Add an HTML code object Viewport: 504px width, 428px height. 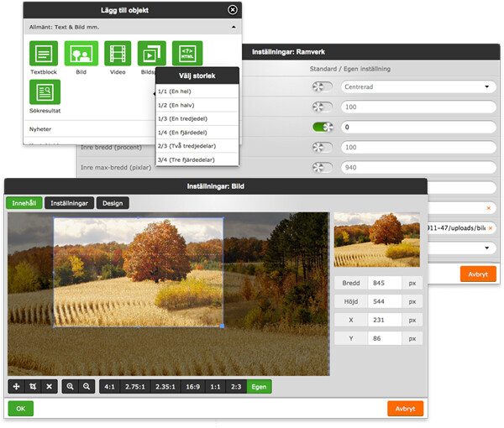pyautogui.click(x=187, y=54)
